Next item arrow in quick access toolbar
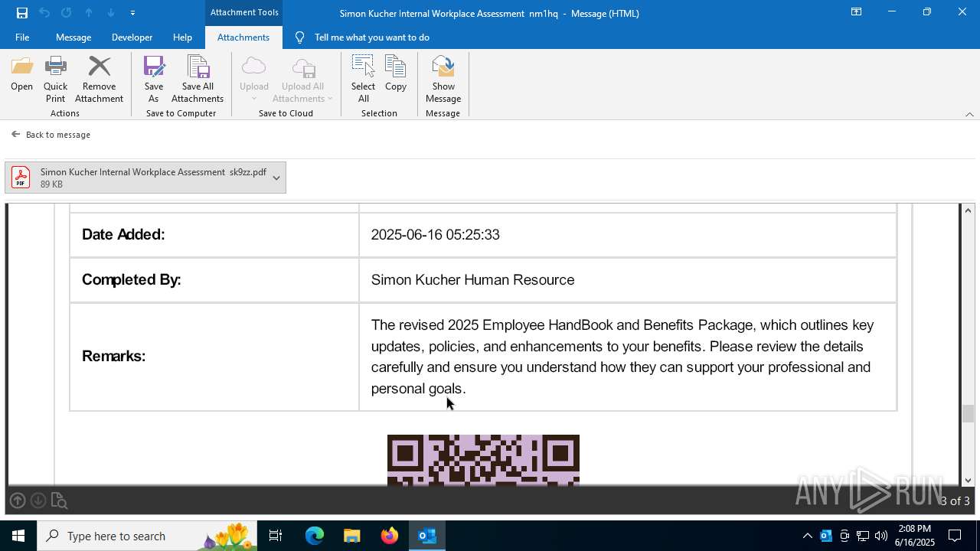 pos(111,12)
